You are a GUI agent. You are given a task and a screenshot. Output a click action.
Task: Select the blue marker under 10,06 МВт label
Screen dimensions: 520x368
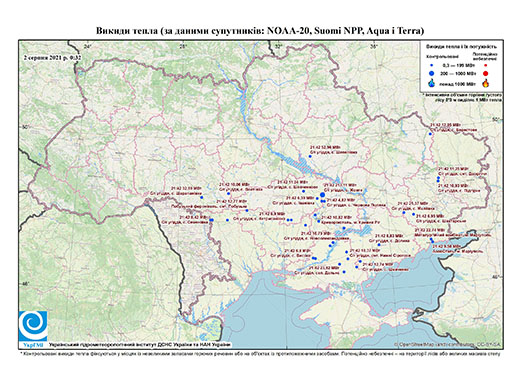click(229, 193)
